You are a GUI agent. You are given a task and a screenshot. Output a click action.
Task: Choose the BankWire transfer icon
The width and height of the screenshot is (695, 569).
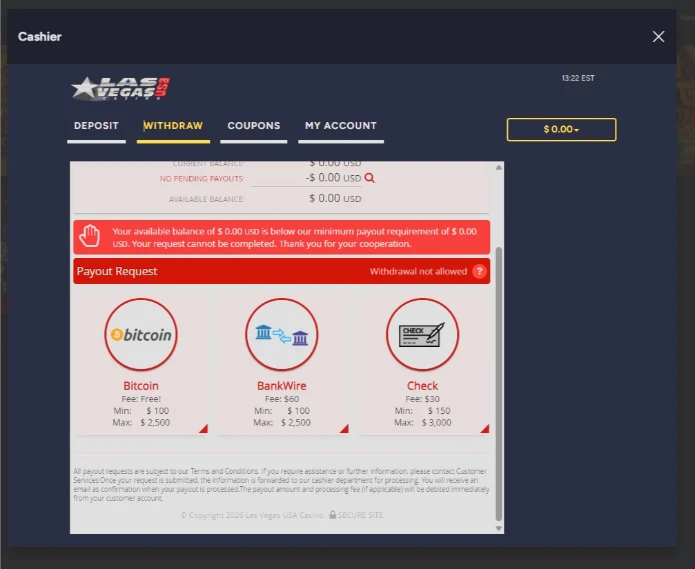(x=281, y=335)
